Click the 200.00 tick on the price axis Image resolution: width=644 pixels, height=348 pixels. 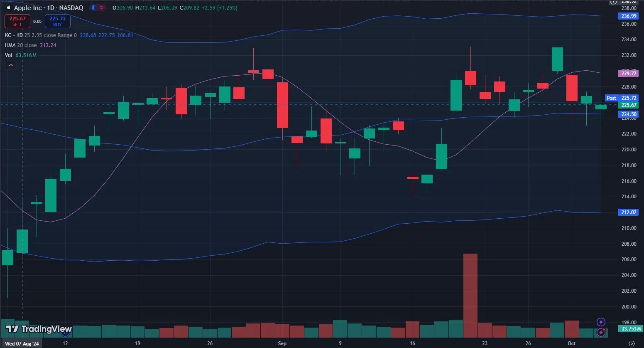click(x=628, y=307)
